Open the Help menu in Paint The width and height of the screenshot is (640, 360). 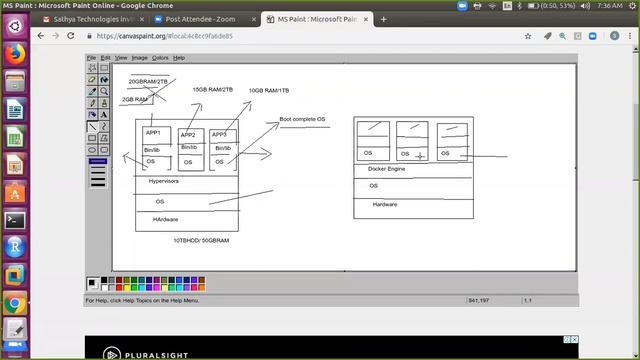pos(179,58)
